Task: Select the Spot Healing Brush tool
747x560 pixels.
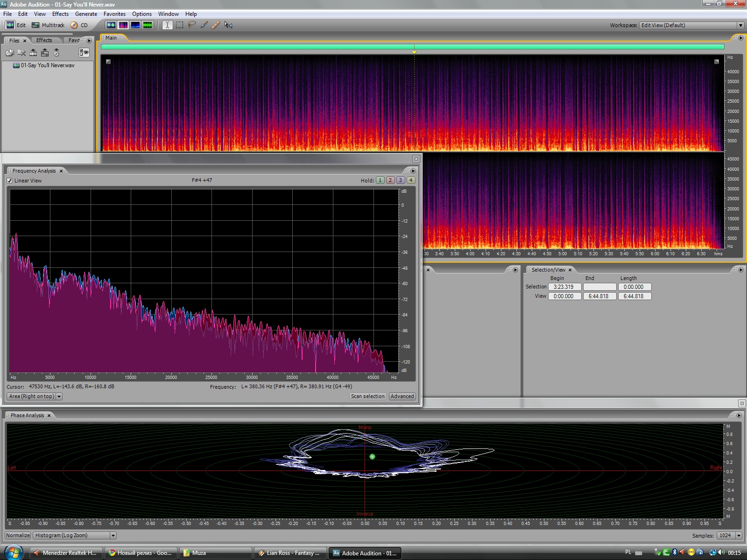Action: coord(216,25)
